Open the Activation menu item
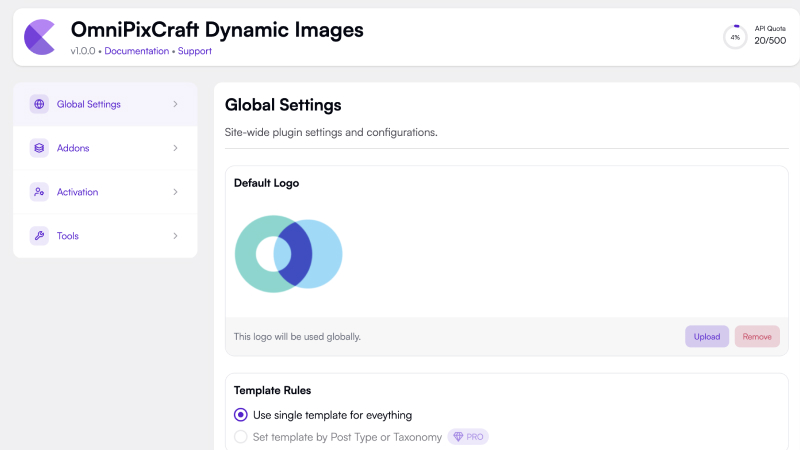Screen dimensions: 800x450 point(105,192)
